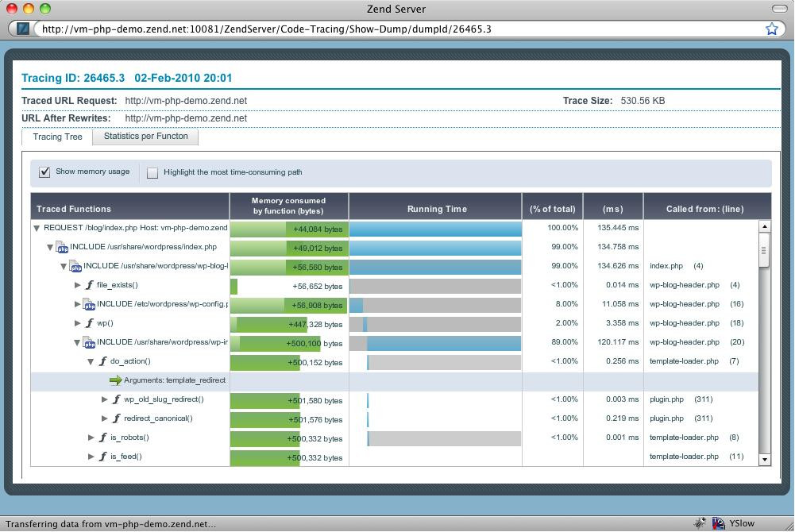795x532 pixels.
Task: Click the URL After Rewrites http://vm-php-demo.zend.net value
Action: tap(186, 118)
